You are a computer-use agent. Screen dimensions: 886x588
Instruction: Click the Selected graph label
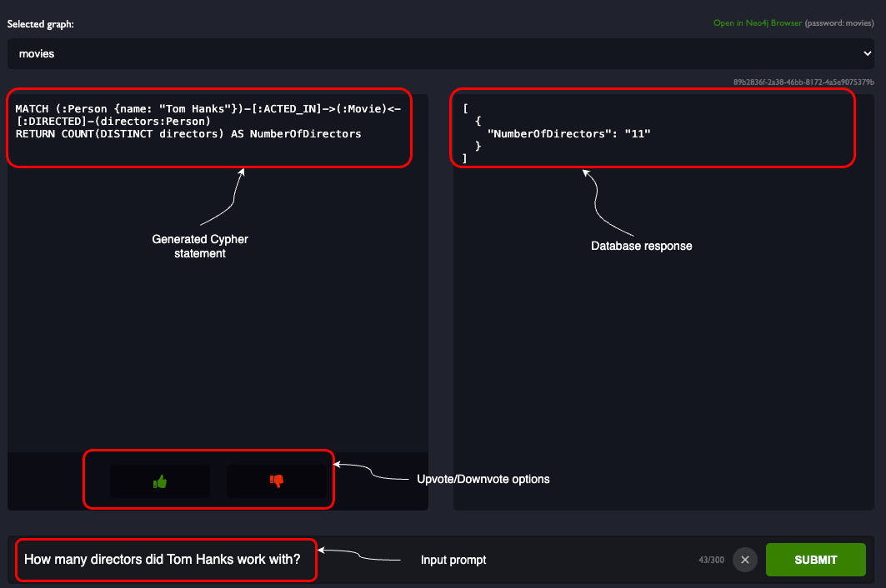(41, 23)
